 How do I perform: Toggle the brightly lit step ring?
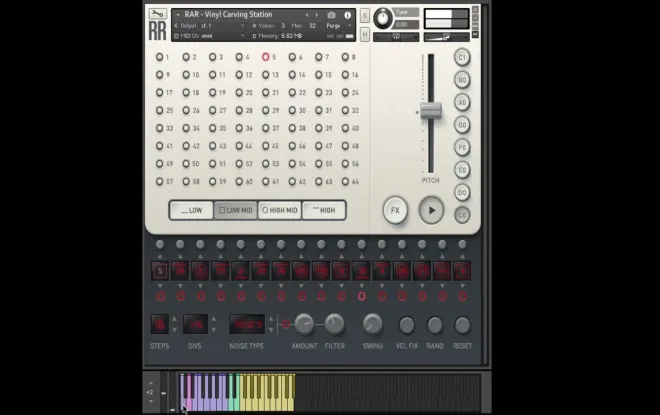click(362, 296)
